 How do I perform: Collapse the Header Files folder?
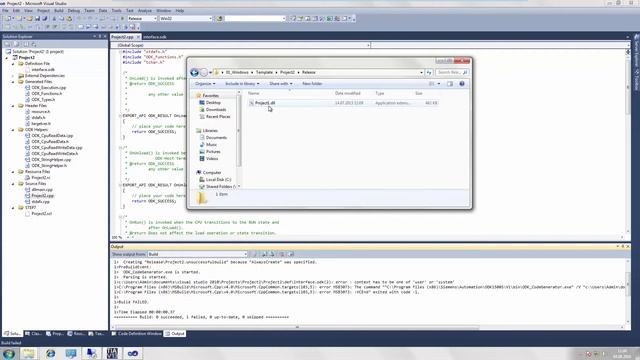13,106
